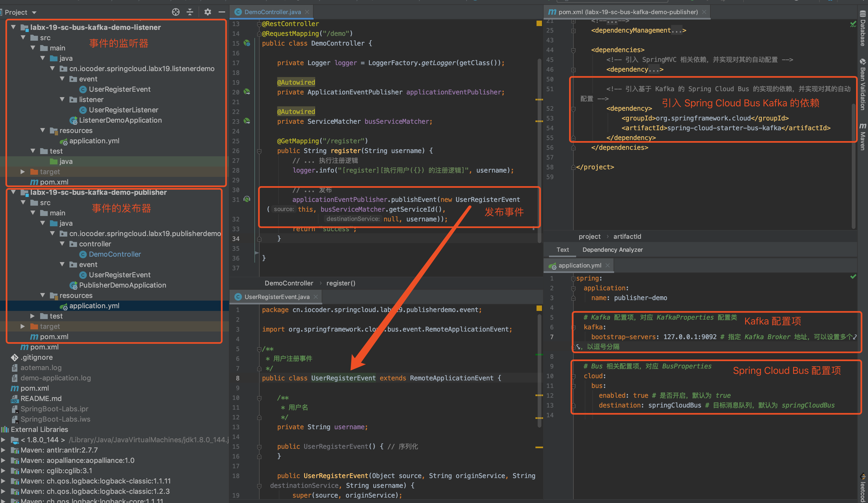868x503 pixels.
Task: Click the Spring bean gutter icon on line 15
Action: pos(247,43)
